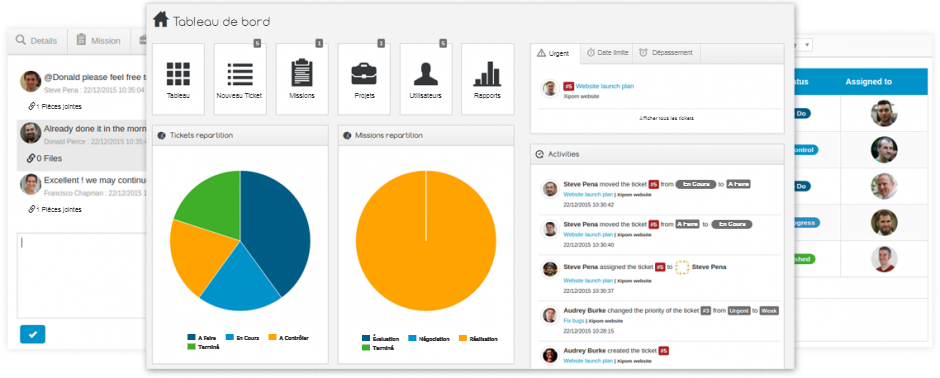This screenshot has height=378, width=940.
Task: Click the home icon beside Tableau de bord
Action: pyautogui.click(x=160, y=19)
